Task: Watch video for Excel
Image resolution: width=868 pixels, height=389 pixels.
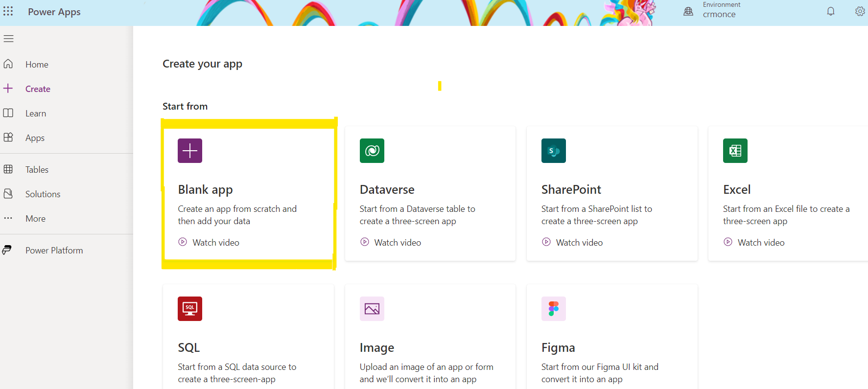Action: (x=761, y=242)
